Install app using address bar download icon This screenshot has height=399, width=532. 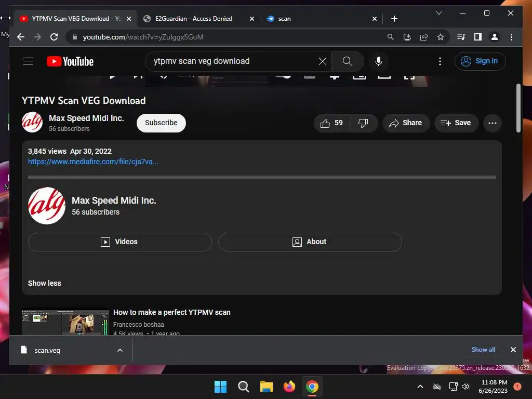pos(407,37)
